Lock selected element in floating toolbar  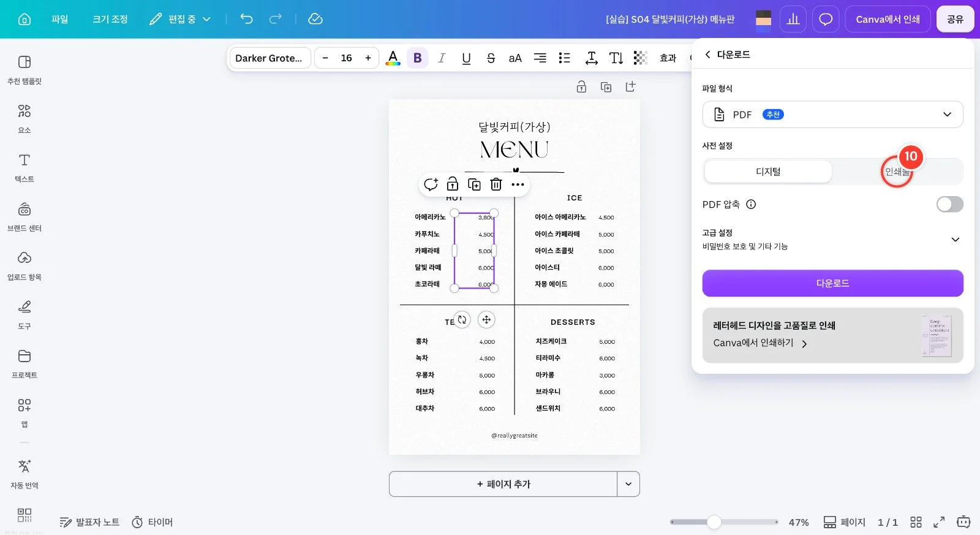(x=453, y=184)
